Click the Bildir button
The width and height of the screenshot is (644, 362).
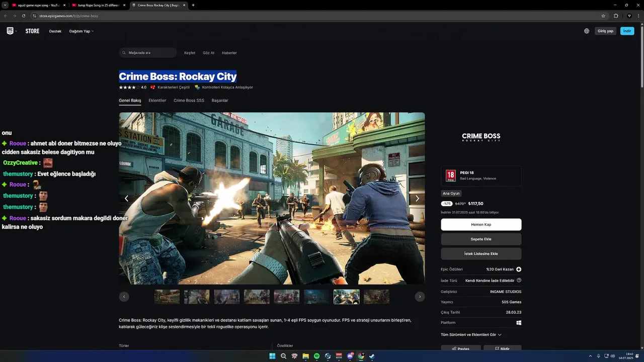(502, 348)
